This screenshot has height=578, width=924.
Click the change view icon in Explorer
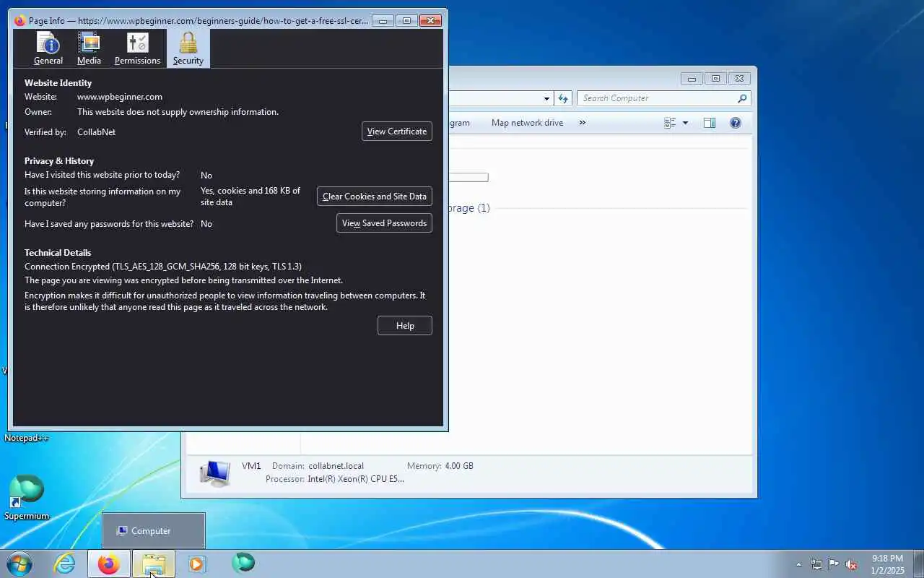[670, 123]
